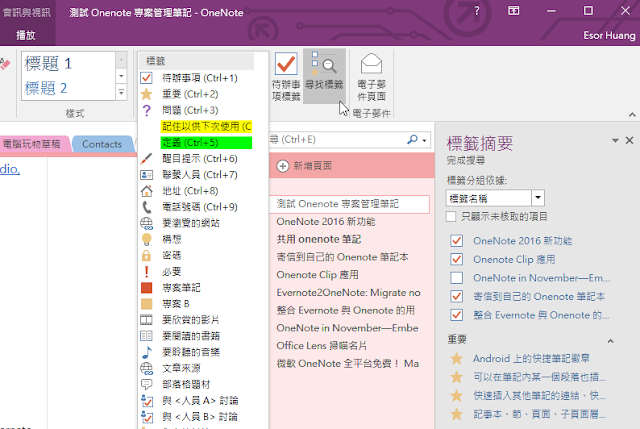
Task: Uncheck the Onenote Clip 應用 to-do item
Action: point(456,260)
